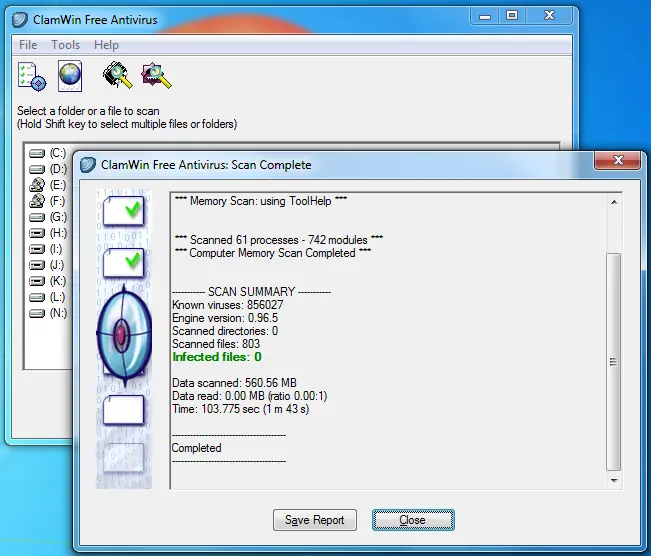The height and width of the screenshot is (556, 651).
Task: Open the Help menu
Action: tap(106, 45)
